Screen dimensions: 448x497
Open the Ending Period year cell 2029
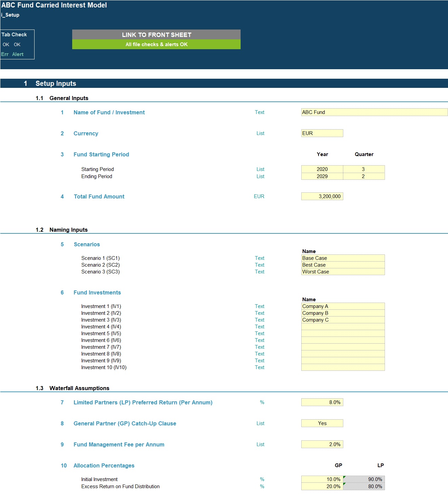(x=322, y=176)
